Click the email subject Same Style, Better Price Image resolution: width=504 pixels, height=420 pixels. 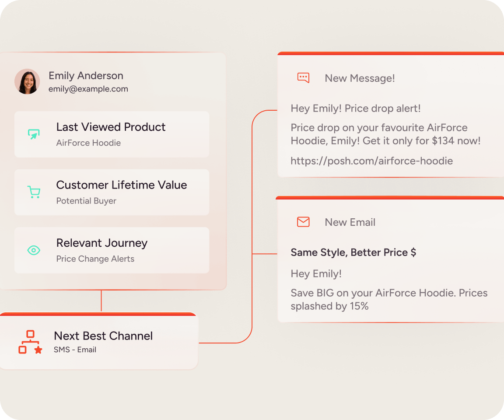click(x=353, y=252)
